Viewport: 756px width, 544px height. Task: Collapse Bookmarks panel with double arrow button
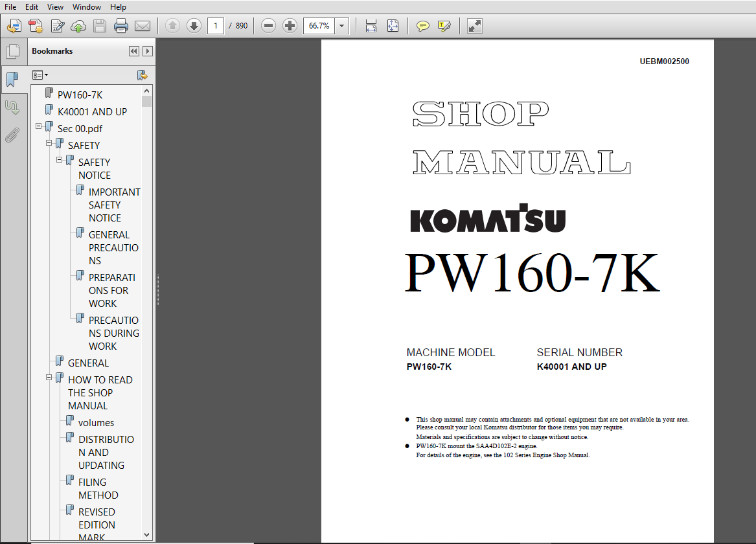134,51
